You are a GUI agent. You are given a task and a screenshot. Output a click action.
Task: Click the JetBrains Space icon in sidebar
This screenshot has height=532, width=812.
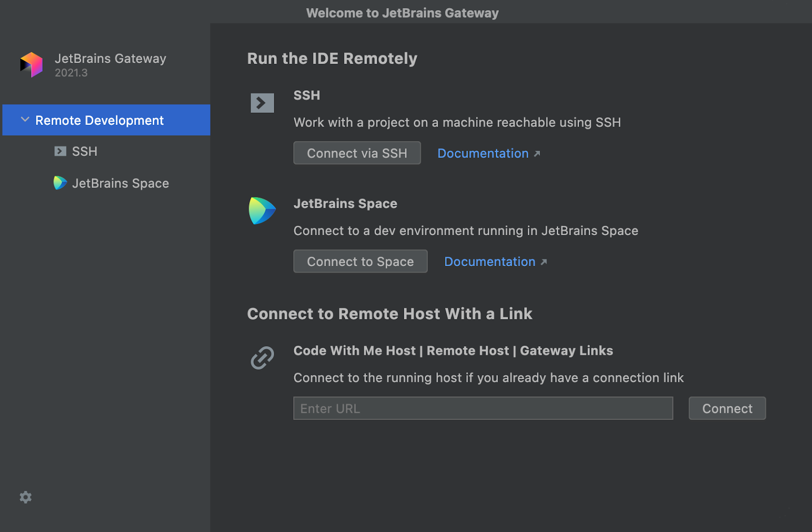click(60, 183)
